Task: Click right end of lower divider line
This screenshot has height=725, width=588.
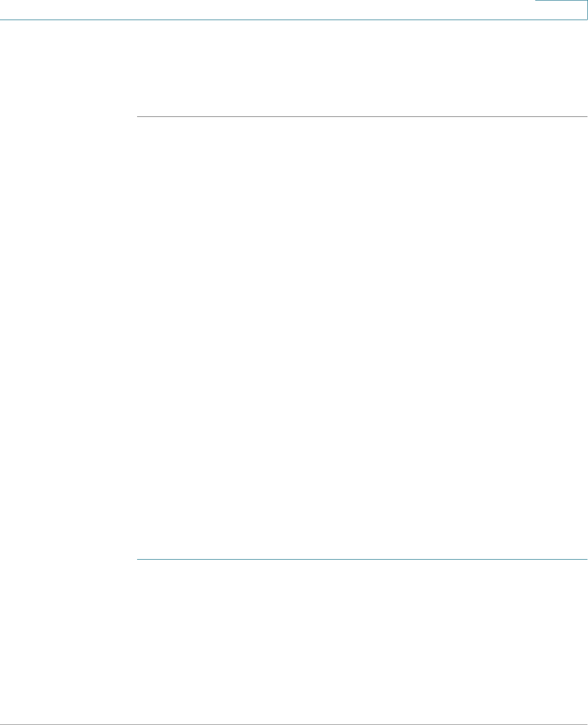Action: click(586, 559)
